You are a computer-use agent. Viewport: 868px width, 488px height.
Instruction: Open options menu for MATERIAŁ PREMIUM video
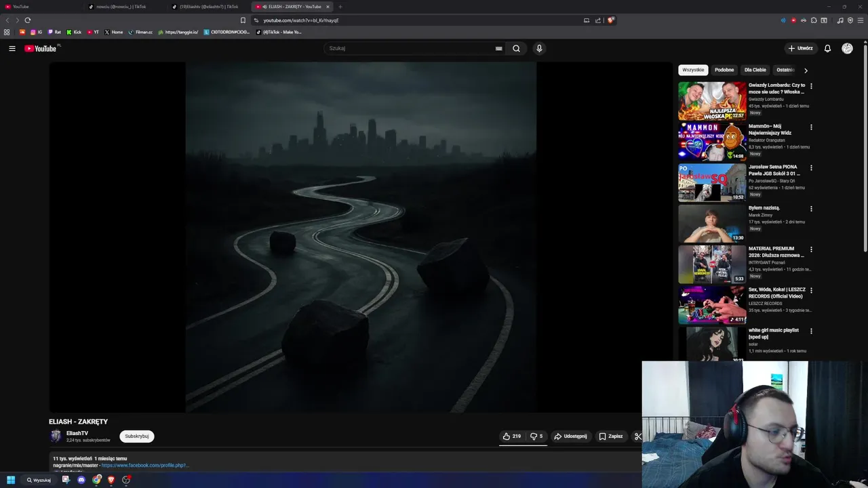click(x=811, y=249)
